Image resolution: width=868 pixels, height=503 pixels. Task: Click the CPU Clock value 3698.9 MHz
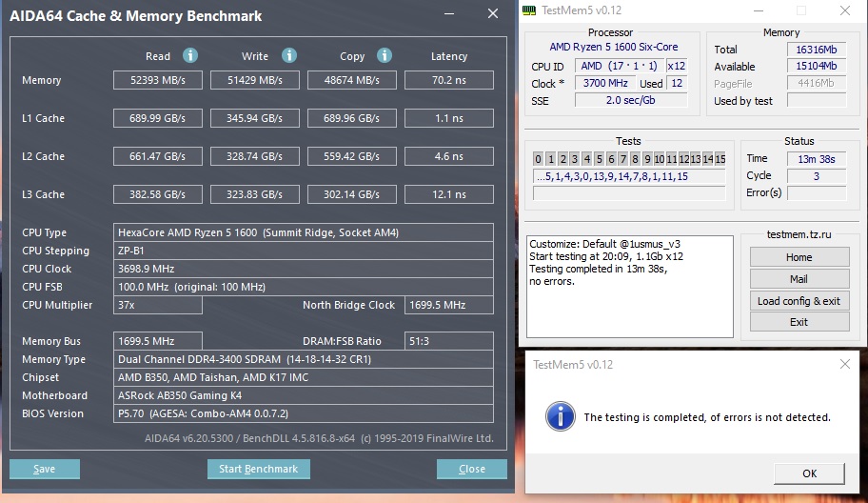pyautogui.click(x=304, y=269)
